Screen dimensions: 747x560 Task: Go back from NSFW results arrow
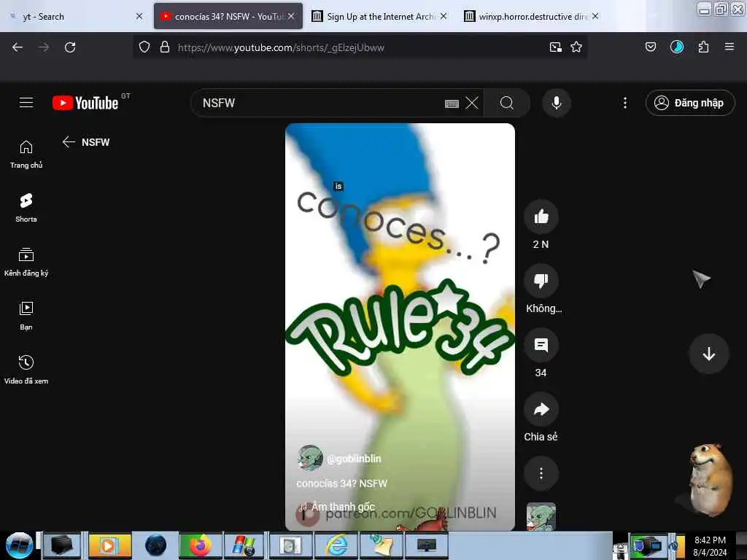(69, 142)
